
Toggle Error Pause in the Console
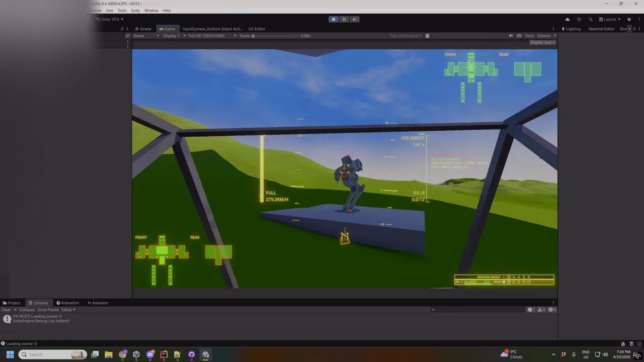tap(48, 310)
